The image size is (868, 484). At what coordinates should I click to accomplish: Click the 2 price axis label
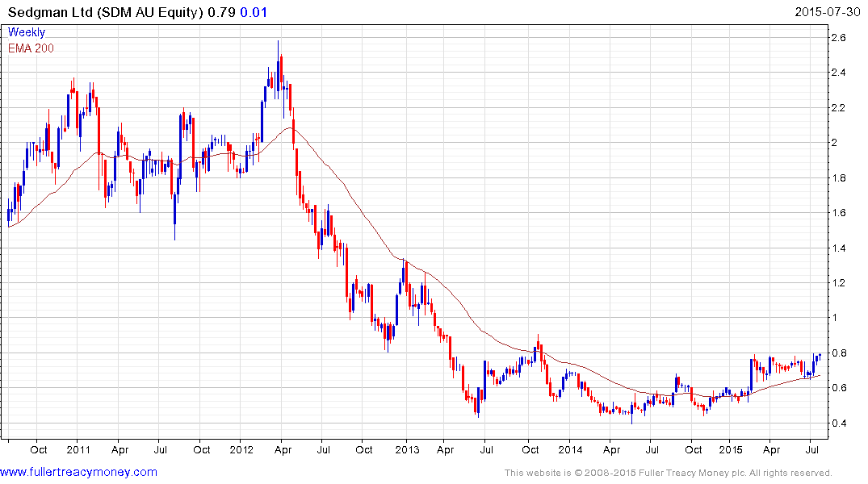click(x=834, y=143)
